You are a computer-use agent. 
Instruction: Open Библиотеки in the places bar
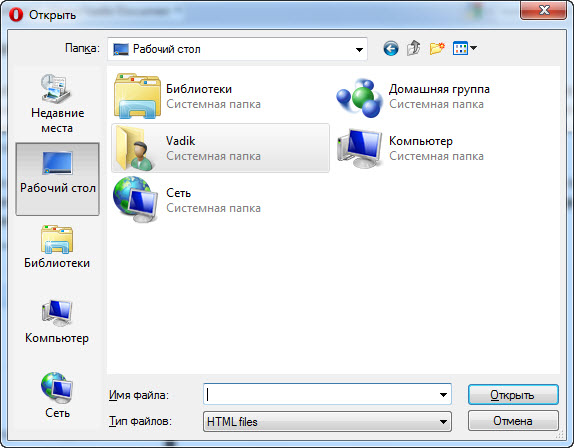click(57, 247)
